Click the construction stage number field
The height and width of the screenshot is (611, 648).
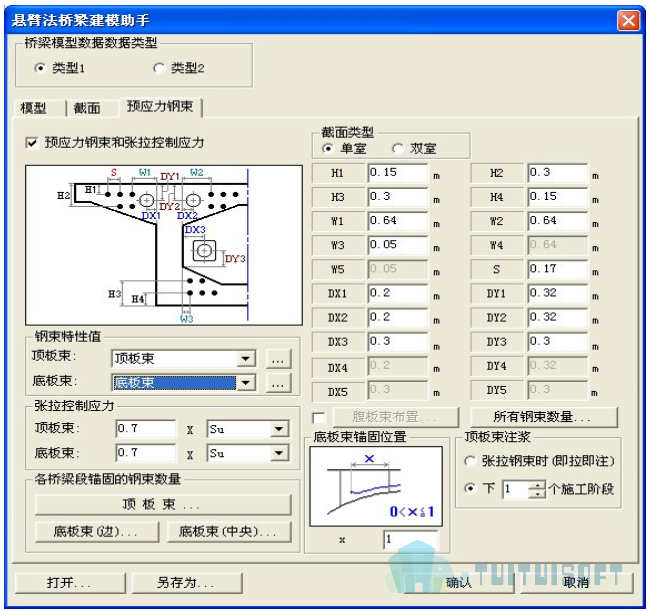point(516,489)
